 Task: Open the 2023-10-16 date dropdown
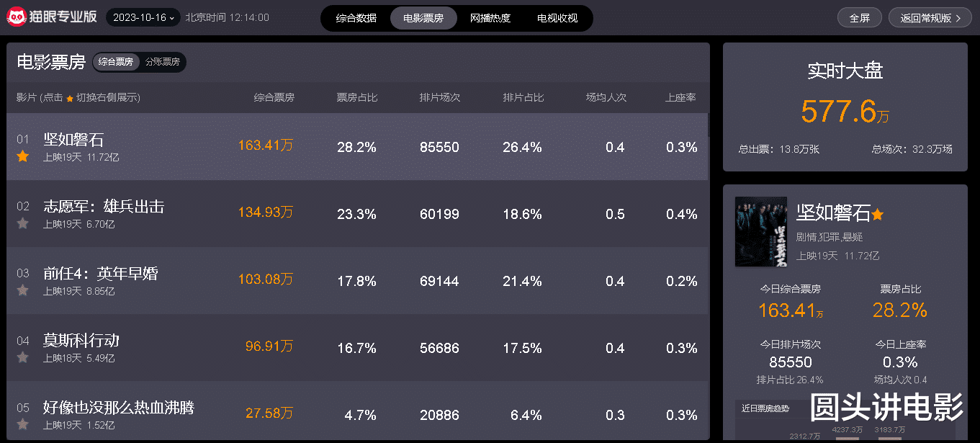pos(143,17)
